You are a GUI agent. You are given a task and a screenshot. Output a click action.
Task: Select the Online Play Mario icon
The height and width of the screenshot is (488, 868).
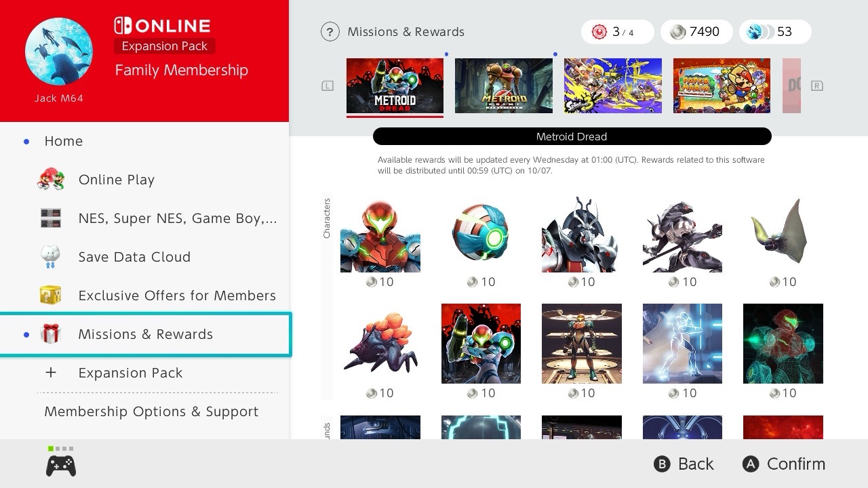pos(51,179)
